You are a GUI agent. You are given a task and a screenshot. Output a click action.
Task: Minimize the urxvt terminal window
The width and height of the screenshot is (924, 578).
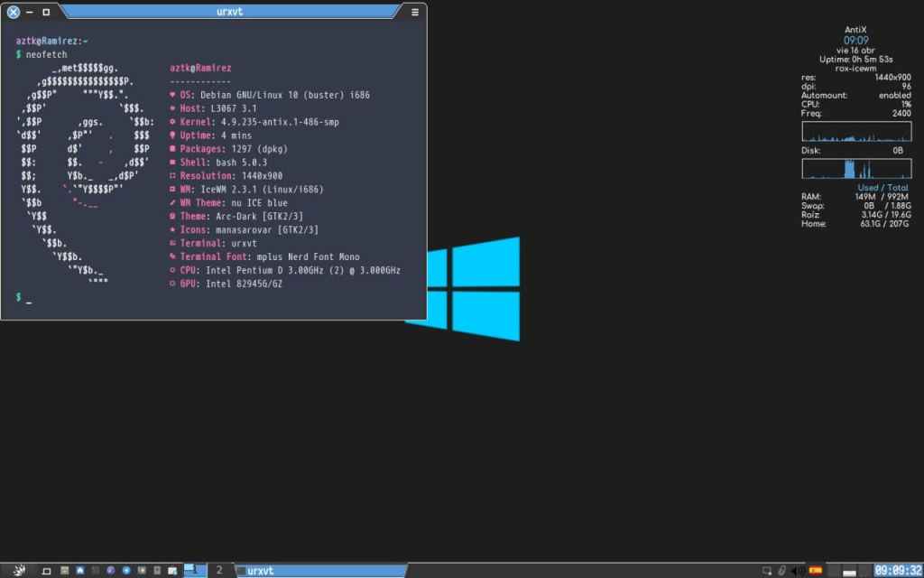pos(30,12)
